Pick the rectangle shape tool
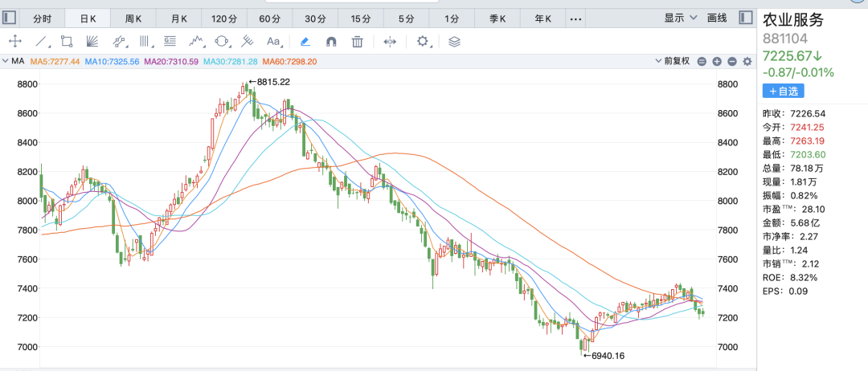This screenshot has width=868, height=371. tap(67, 41)
